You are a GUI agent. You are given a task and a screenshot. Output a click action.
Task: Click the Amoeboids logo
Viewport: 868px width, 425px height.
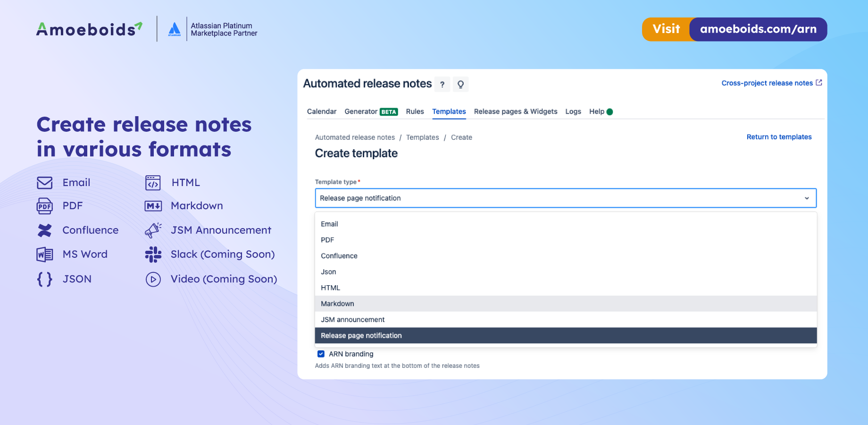point(90,29)
